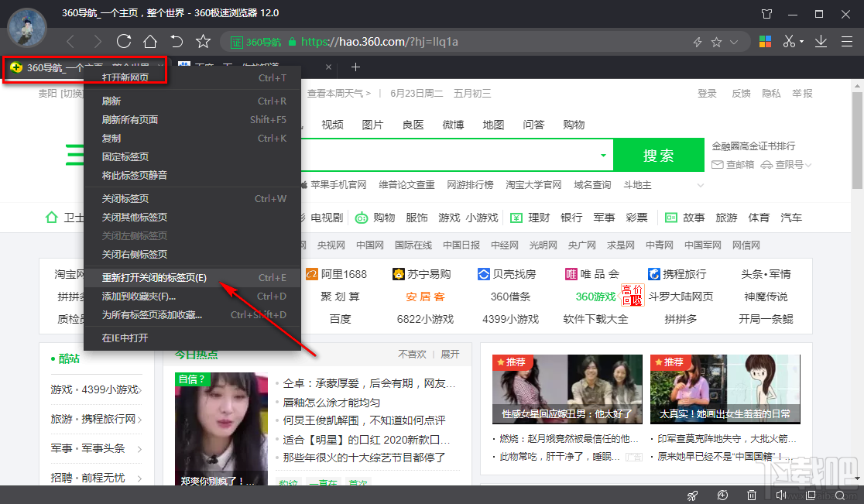Click the magnifier zoom icon in status bar

[x=840, y=495]
